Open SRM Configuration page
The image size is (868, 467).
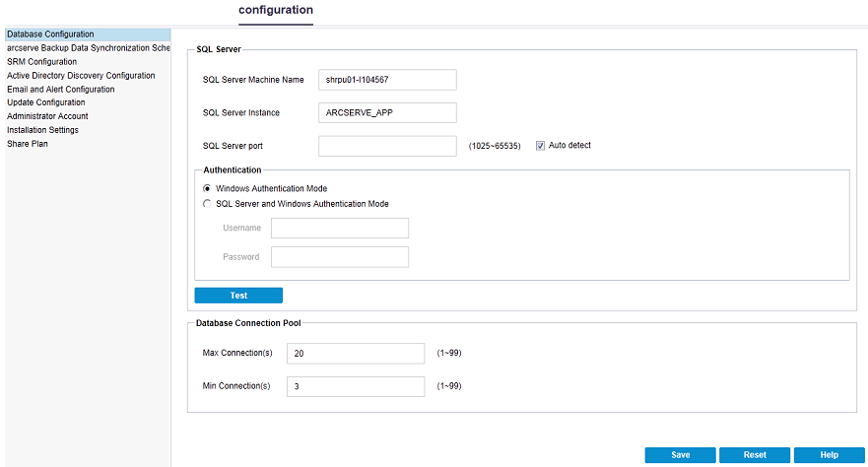coord(41,62)
